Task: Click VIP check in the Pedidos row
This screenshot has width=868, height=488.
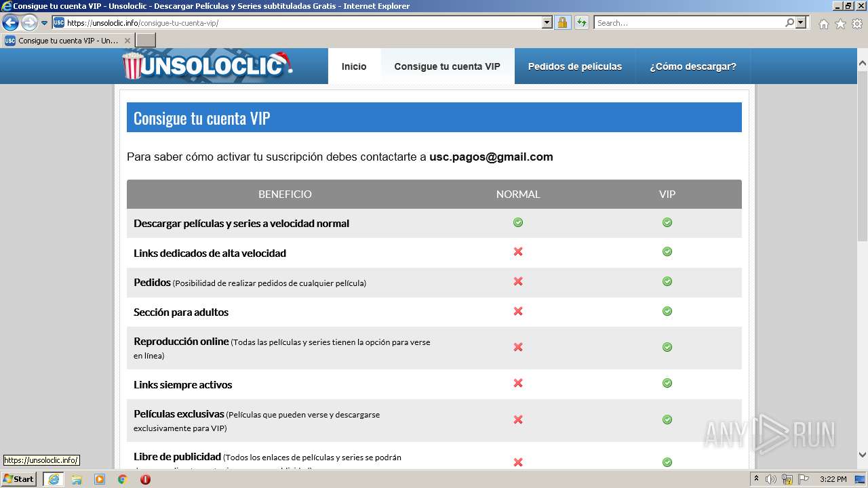Action: pos(667,281)
